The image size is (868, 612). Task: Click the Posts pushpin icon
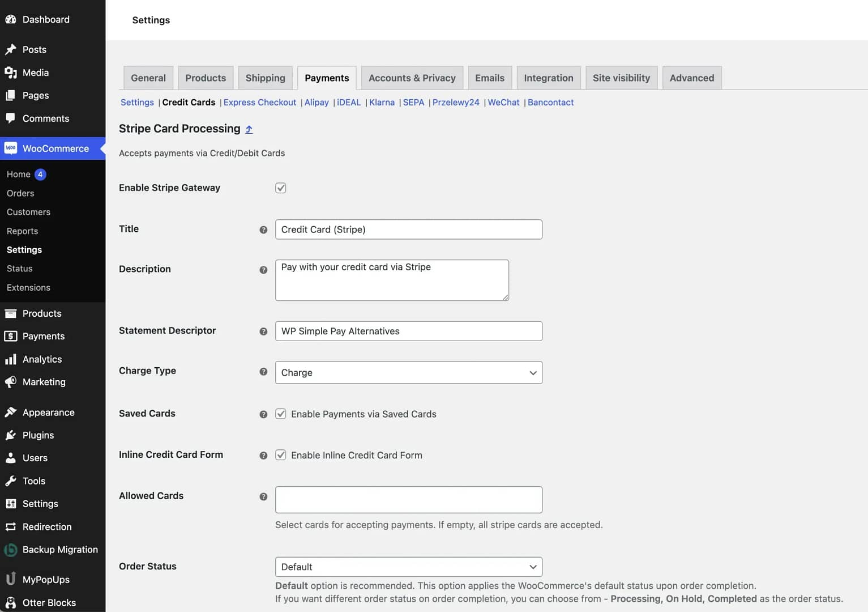pos(11,49)
